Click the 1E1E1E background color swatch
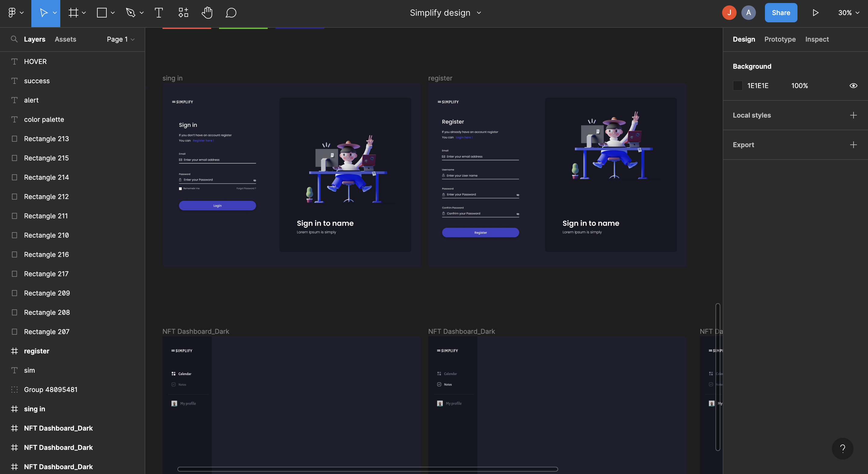Image resolution: width=868 pixels, height=474 pixels. [x=737, y=86]
